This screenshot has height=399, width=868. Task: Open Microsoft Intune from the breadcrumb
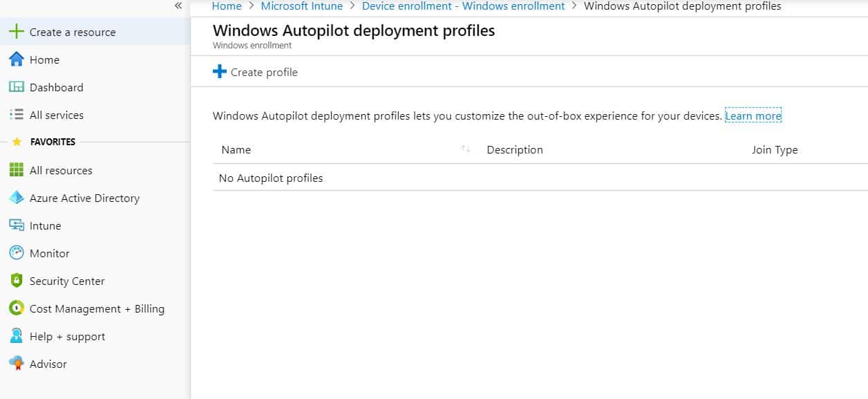click(302, 6)
